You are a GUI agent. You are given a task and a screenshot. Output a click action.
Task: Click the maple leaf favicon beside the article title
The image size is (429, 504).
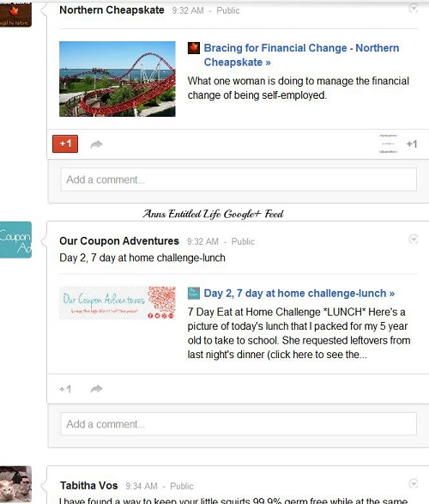[194, 48]
